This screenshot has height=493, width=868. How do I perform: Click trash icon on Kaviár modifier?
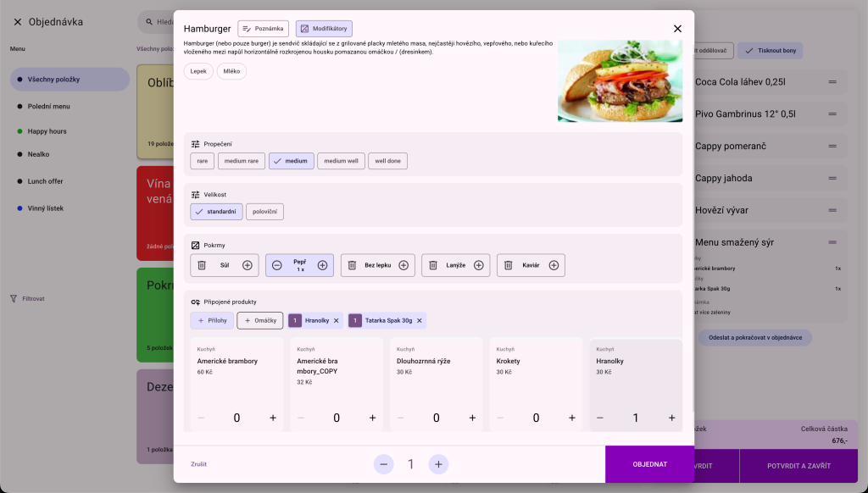tap(509, 265)
